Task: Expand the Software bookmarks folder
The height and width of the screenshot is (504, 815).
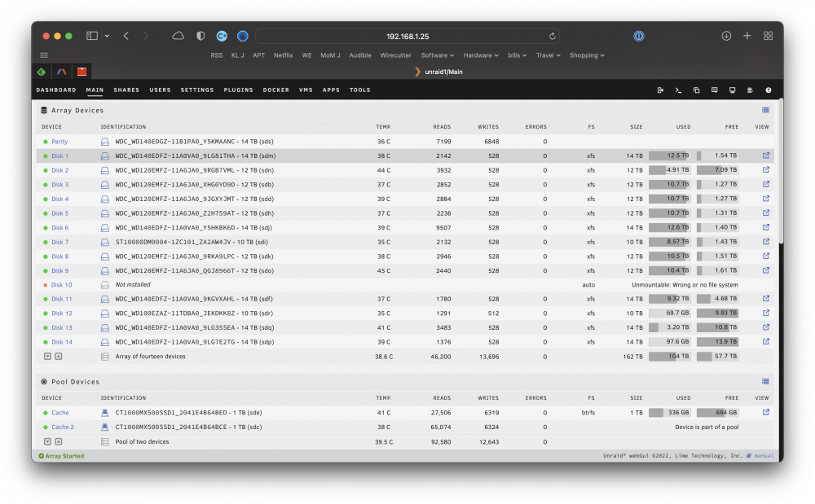Action: click(437, 55)
